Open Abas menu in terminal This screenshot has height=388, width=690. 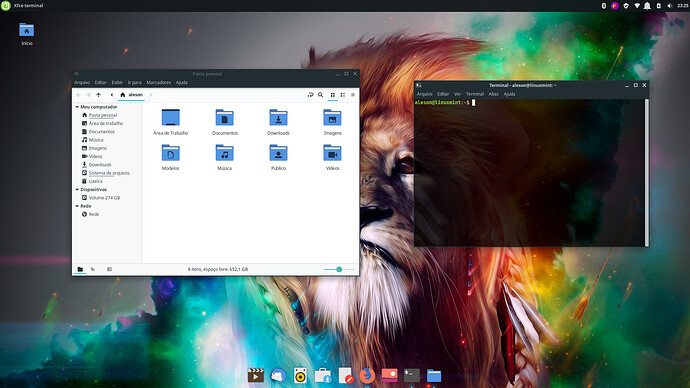coord(494,94)
